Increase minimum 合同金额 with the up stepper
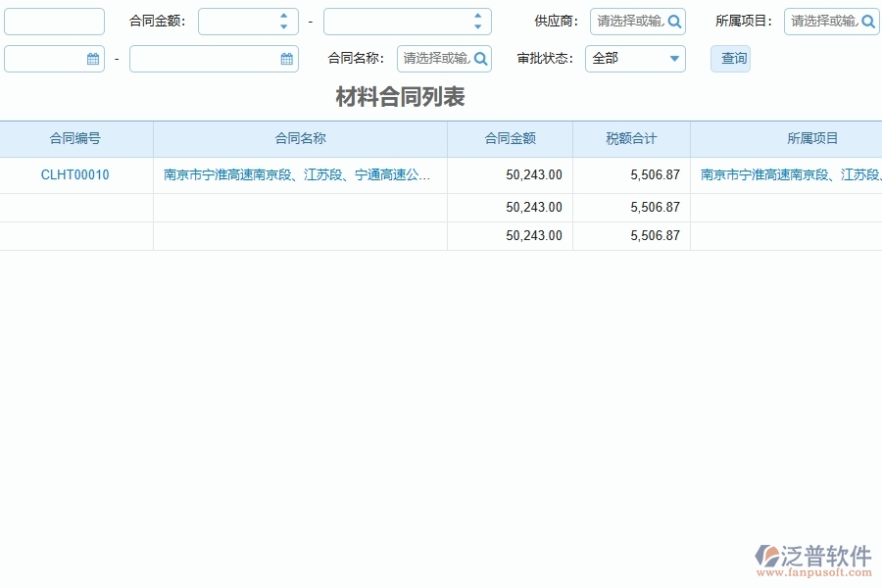 point(281,14)
